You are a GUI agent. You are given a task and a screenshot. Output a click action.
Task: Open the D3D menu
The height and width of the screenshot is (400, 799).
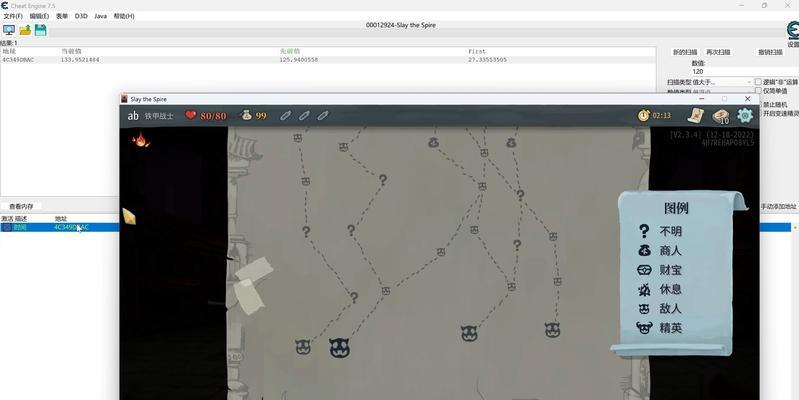pyautogui.click(x=81, y=16)
